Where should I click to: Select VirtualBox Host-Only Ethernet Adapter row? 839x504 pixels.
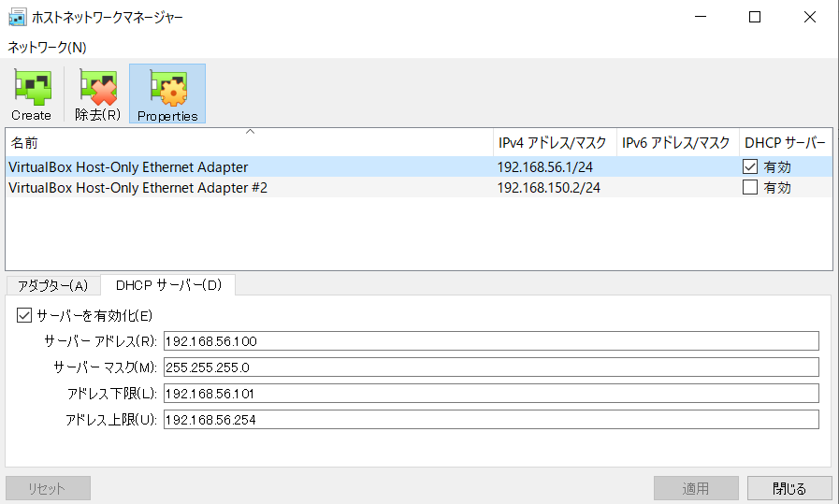pos(419,167)
